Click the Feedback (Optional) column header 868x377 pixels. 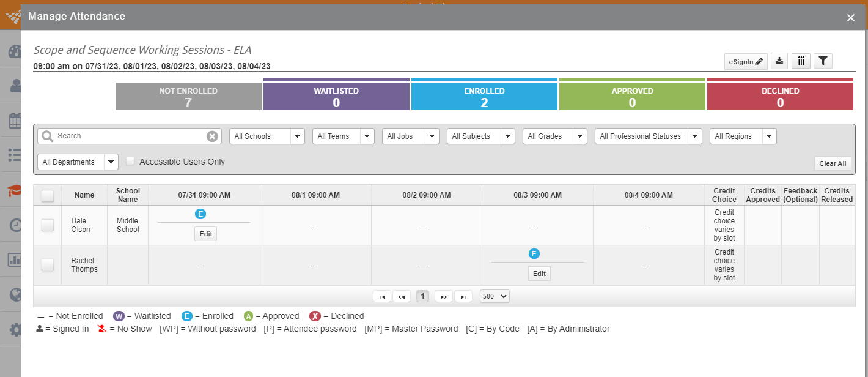pos(801,195)
